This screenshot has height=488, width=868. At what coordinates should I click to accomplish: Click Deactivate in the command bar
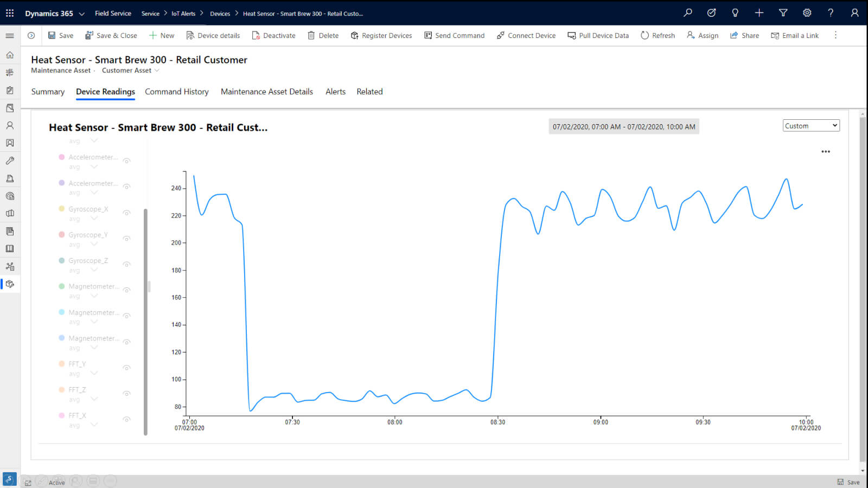(273, 36)
